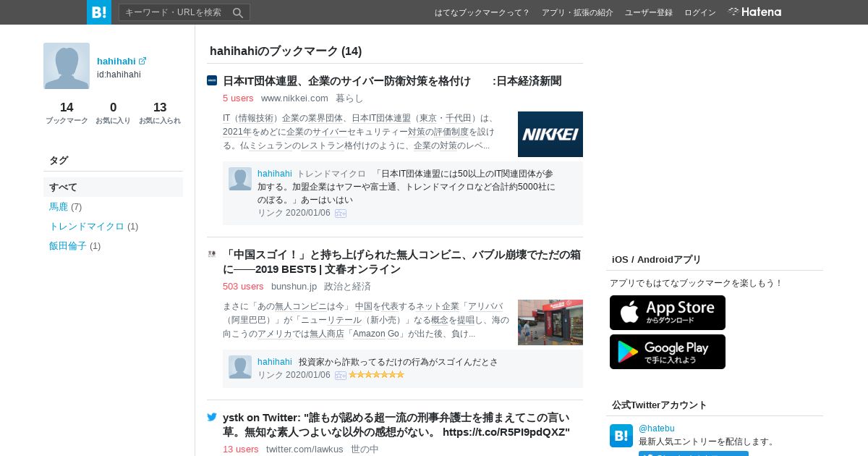Click the twitter.com/lawkus domain link
Image resolution: width=868 pixels, height=456 pixels.
click(305, 449)
